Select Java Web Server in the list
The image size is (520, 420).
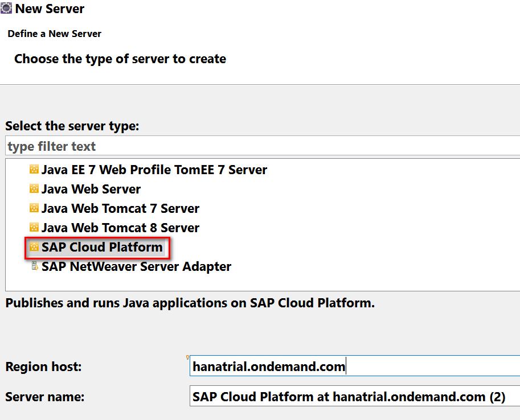91,189
